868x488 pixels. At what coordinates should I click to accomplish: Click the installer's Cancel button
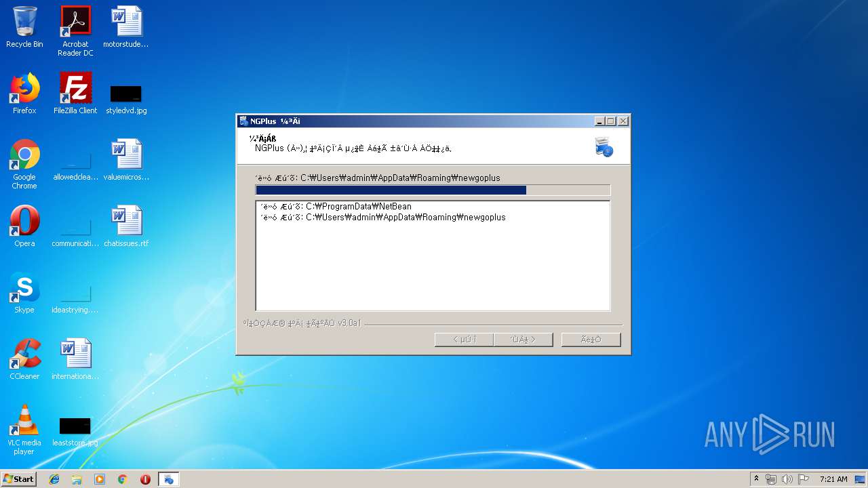tap(591, 340)
